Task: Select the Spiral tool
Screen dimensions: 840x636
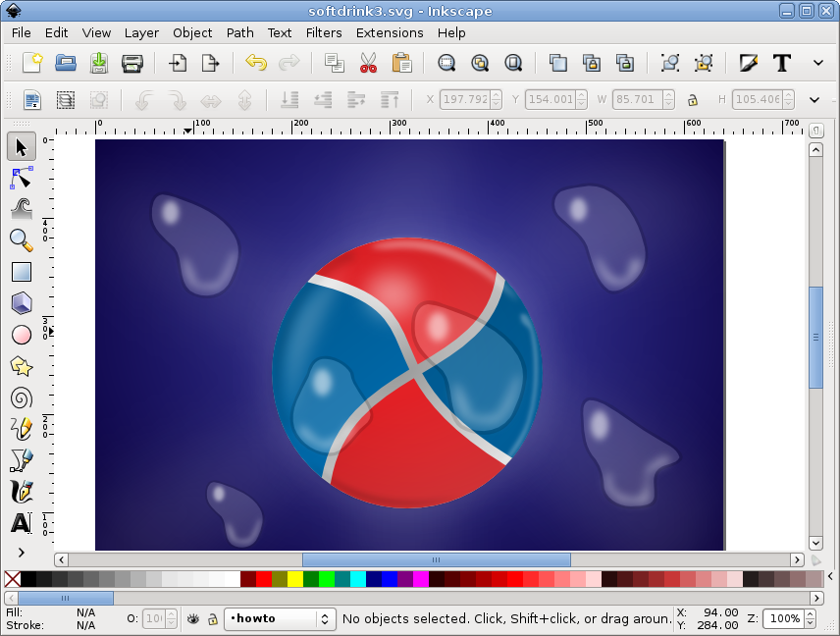Action: [22, 398]
